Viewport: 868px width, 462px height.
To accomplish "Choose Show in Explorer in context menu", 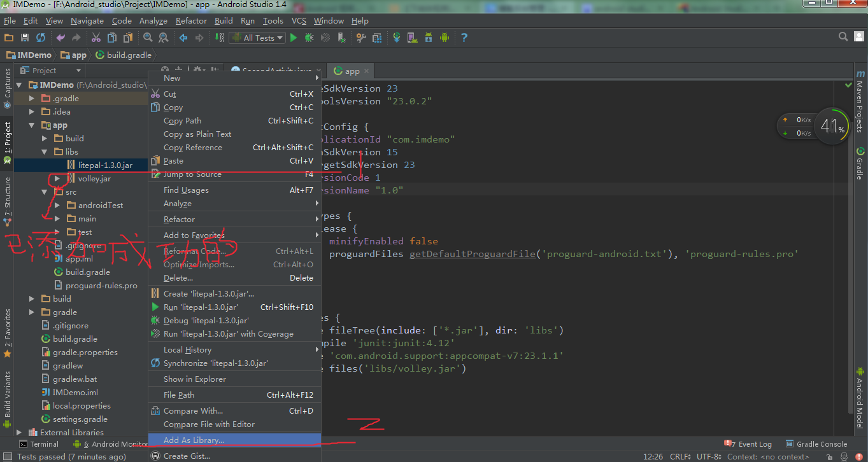I will click(x=234, y=379).
